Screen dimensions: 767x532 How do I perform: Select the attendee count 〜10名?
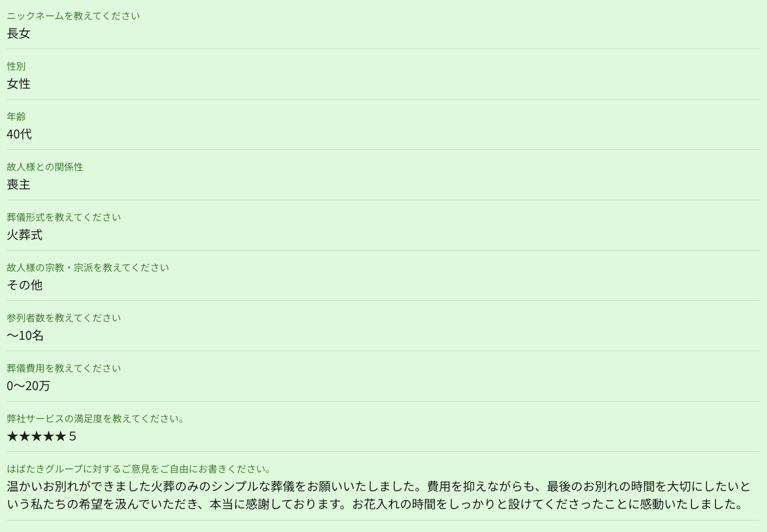pyautogui.click(x=25, y=336)
